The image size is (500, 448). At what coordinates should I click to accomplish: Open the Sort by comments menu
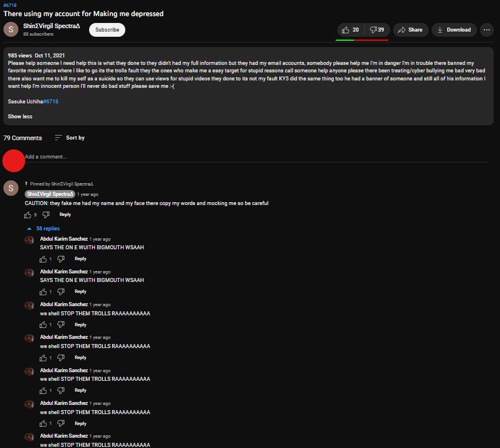click(x=70, y=138)
